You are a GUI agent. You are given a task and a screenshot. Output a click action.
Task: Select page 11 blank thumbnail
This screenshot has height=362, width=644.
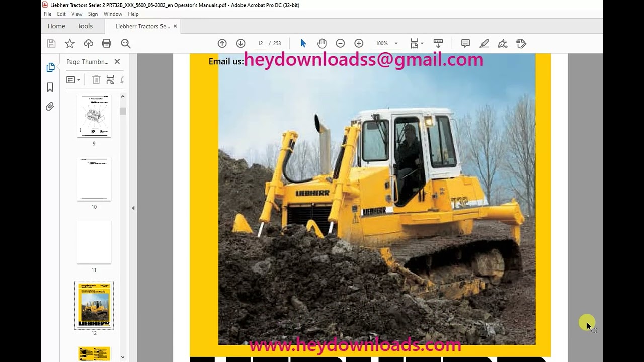click(x=94, y=242)
